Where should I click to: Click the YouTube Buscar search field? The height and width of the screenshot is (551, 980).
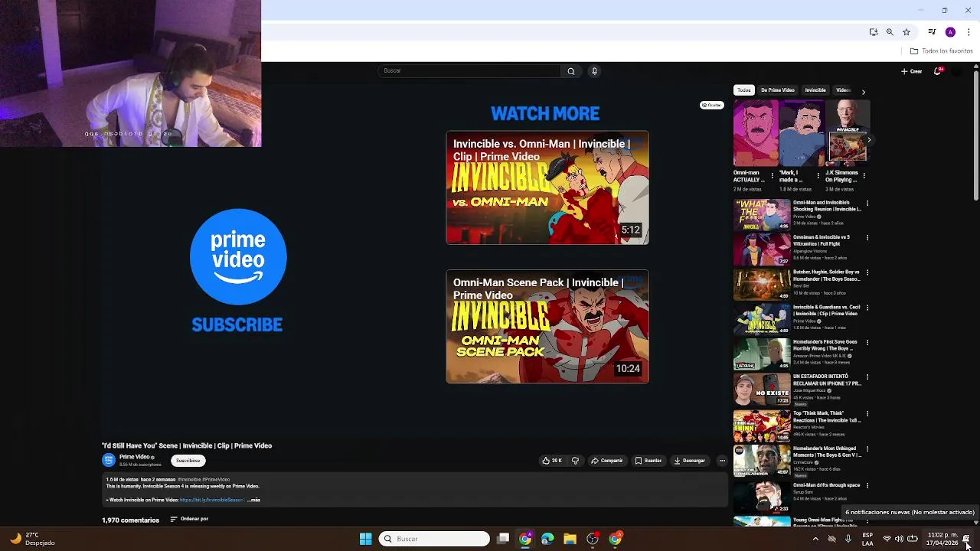tap(469, 71)
